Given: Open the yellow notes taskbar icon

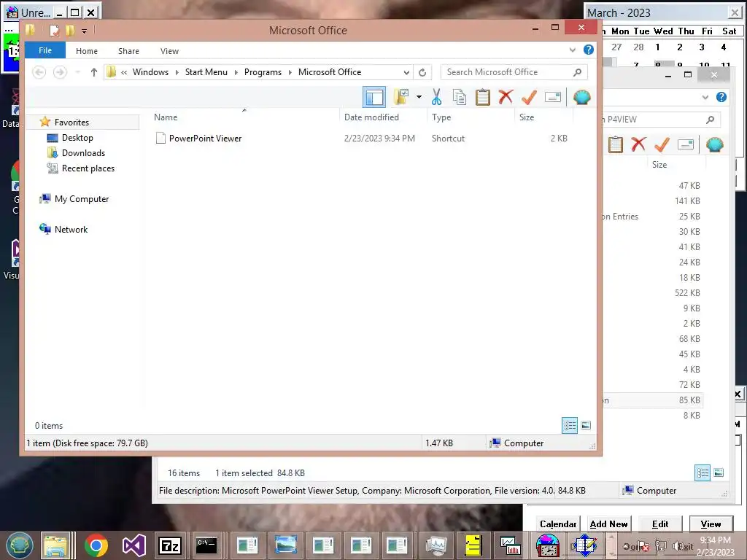Looking at the screenshot, I should (x=473, y=545).
